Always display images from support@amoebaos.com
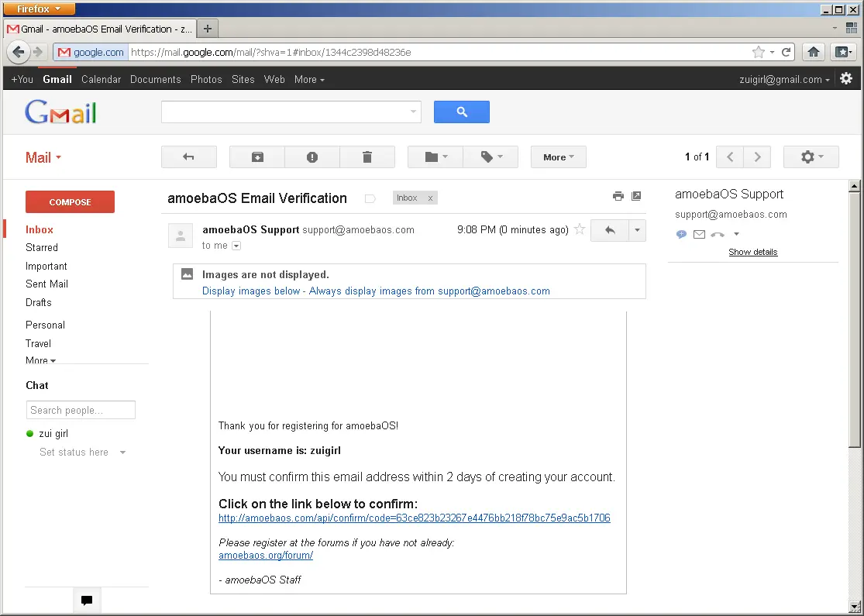 (x=429, y=291)
